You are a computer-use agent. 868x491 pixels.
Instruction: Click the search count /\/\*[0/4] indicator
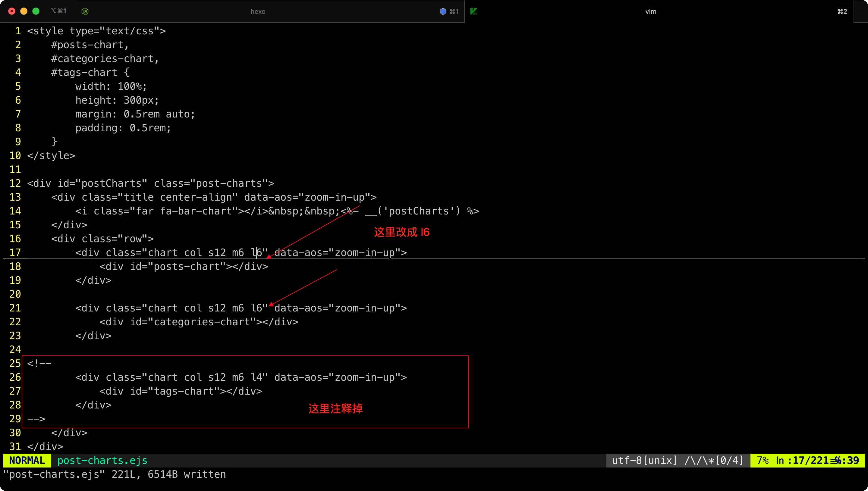[713, 460]
